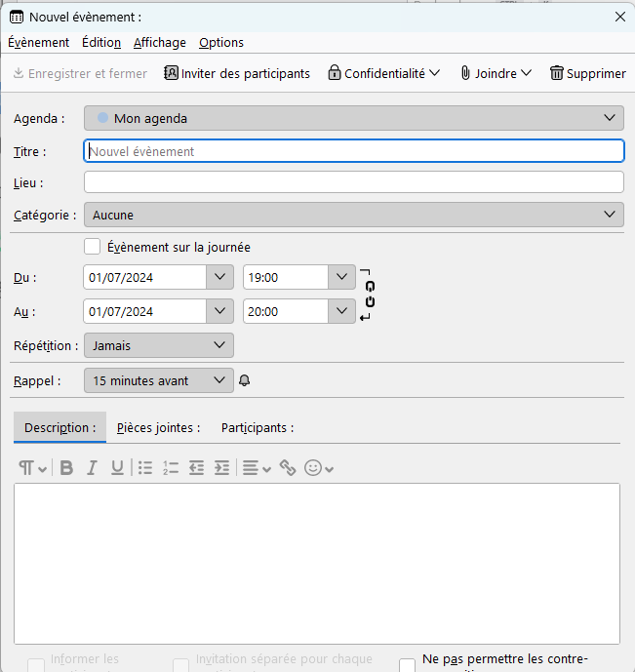Click the Bold formatting icon
635x672 pixels.
66,468
